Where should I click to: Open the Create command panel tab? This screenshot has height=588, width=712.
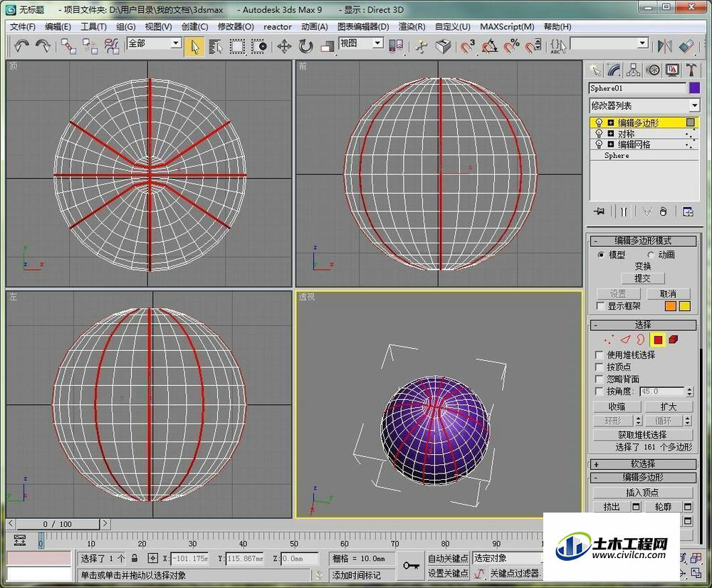(x=595, y=70)
